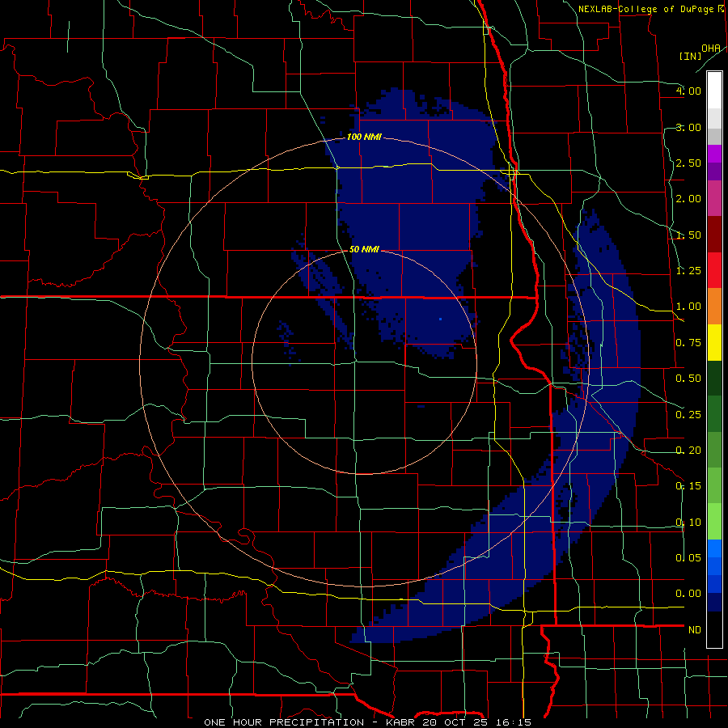Click the 3.00 legend value

click(688, 127)
